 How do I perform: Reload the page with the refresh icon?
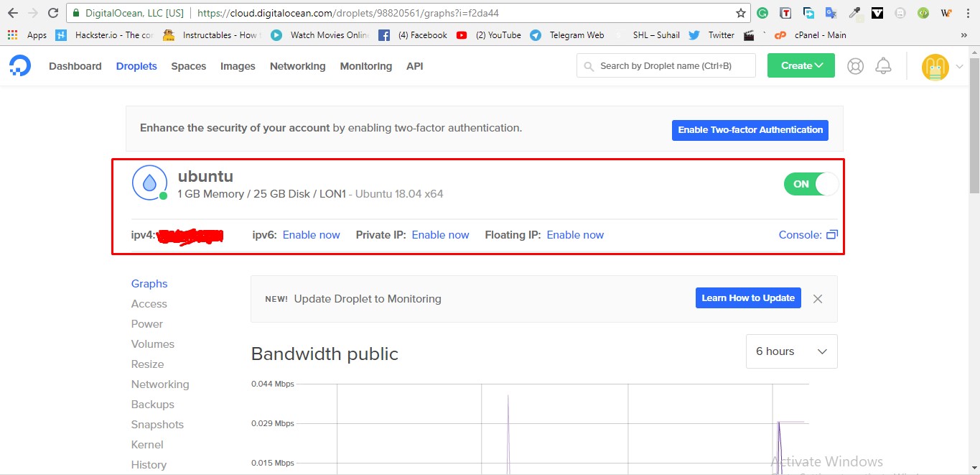53,13
